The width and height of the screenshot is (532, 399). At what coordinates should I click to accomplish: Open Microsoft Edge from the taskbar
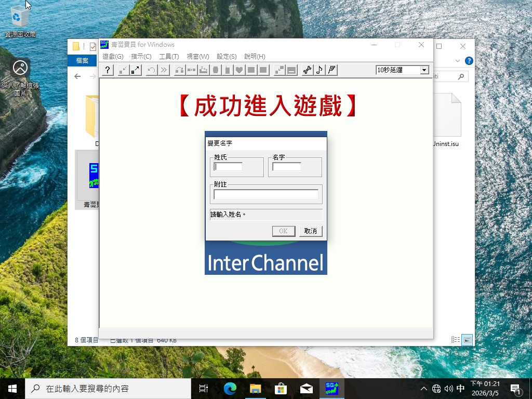[230, 389]
